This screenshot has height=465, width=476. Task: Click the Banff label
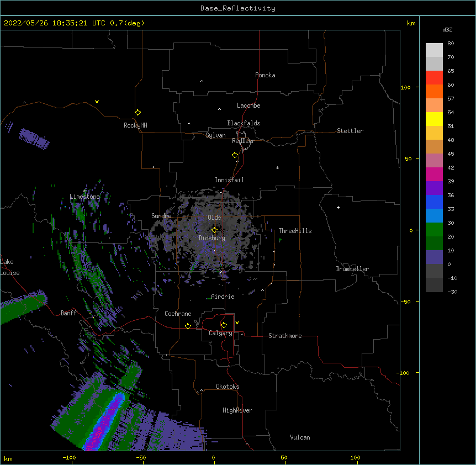pos(68,313)
